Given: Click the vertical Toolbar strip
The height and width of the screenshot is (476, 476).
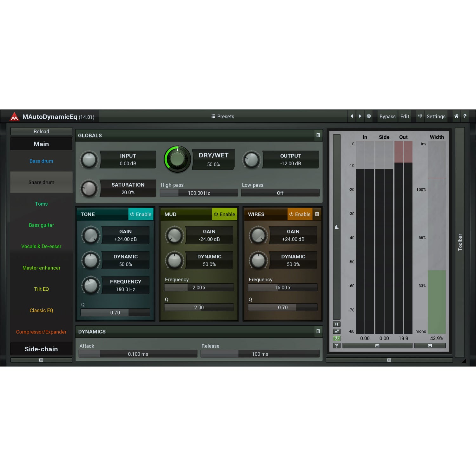Looking at the screenshot, I should [460, 242].
